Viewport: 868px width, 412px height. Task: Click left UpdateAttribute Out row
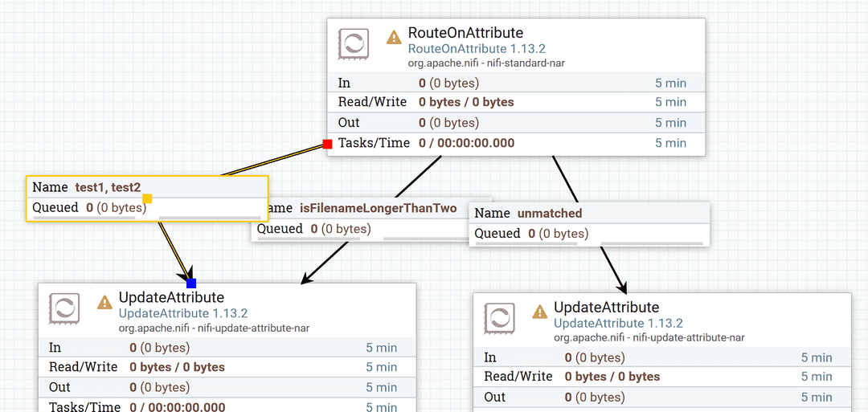click(227, 387)
